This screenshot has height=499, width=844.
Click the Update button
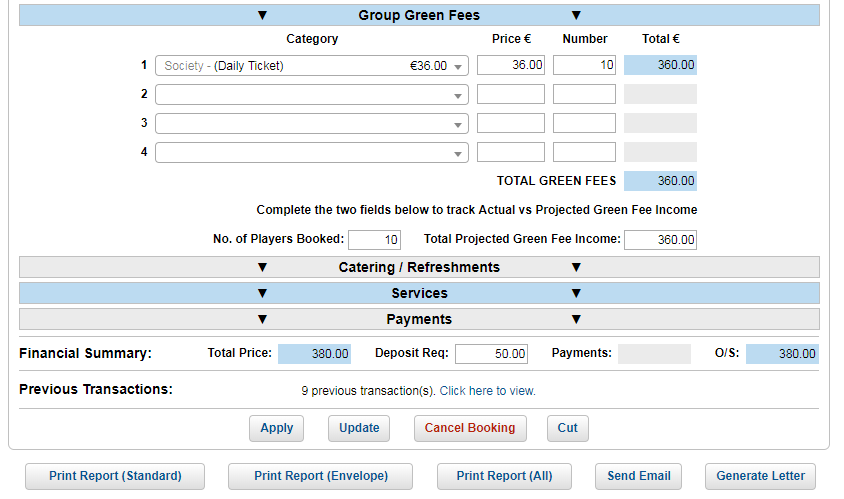point(359,428)
